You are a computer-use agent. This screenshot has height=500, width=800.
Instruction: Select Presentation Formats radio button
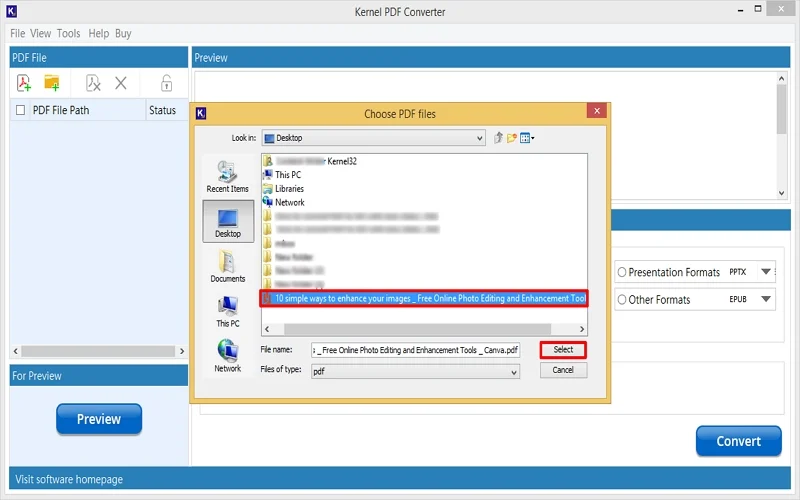(x=622, y=272)
